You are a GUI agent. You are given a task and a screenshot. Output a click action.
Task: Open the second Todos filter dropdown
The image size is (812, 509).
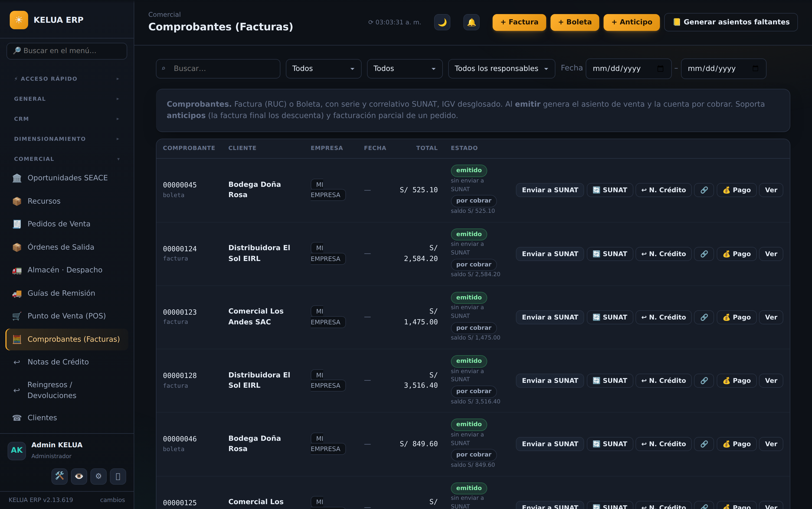pyautogui.click(x=404, y=69)
